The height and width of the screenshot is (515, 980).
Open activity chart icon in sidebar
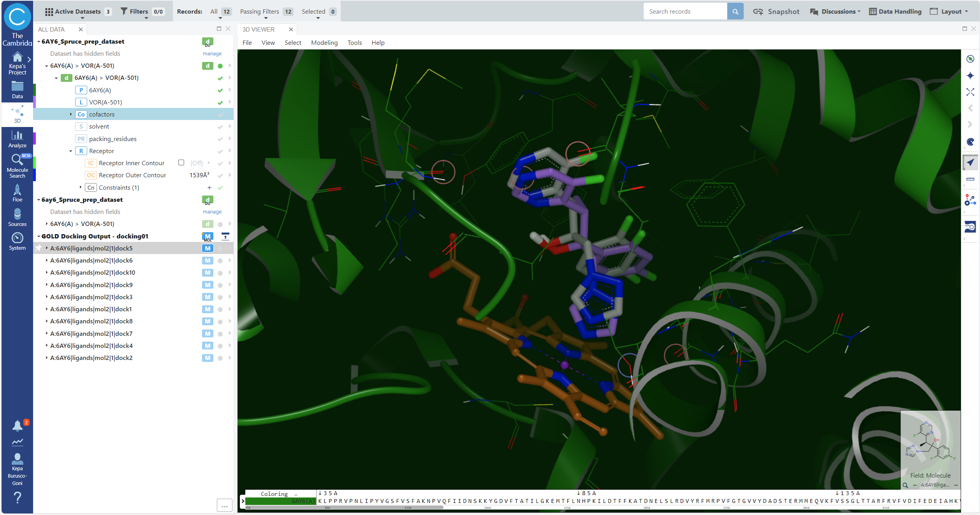pyautogui.click(x=17, y=442)
